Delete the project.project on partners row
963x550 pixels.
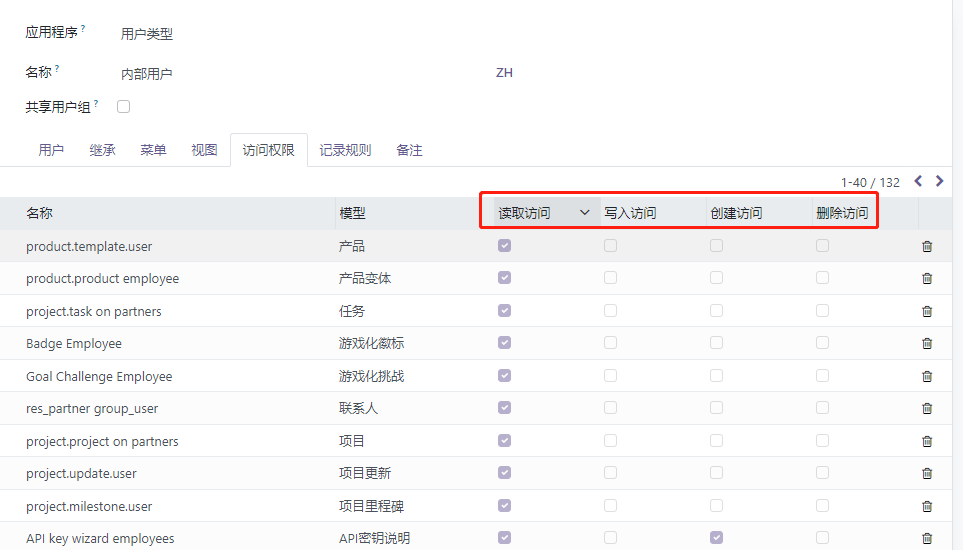[x=927, y=441]
